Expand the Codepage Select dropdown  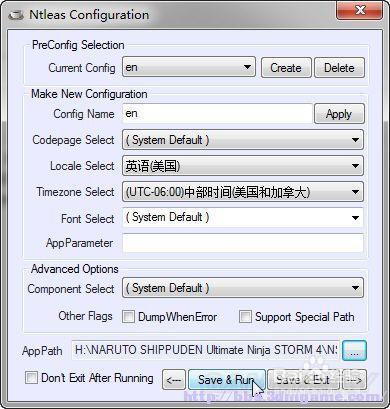pyautogui.click(x=243, y=140)
